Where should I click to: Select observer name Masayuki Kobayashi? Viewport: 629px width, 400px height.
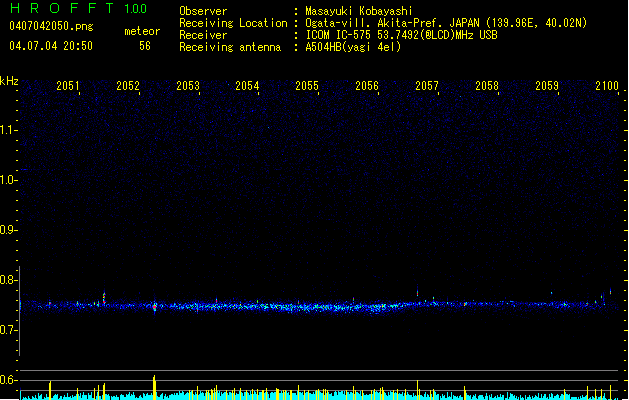359,11
